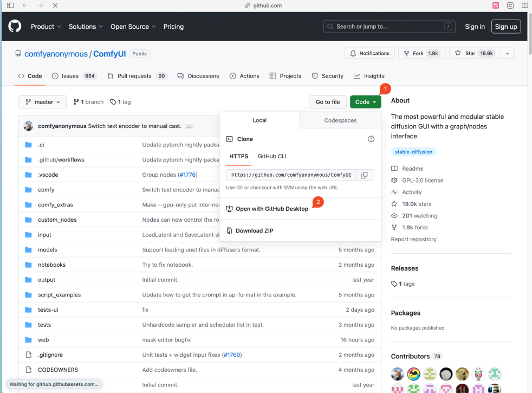Viewport: 532px width, 393px height.
Task: Open 201 watching link
Action: 414,216
